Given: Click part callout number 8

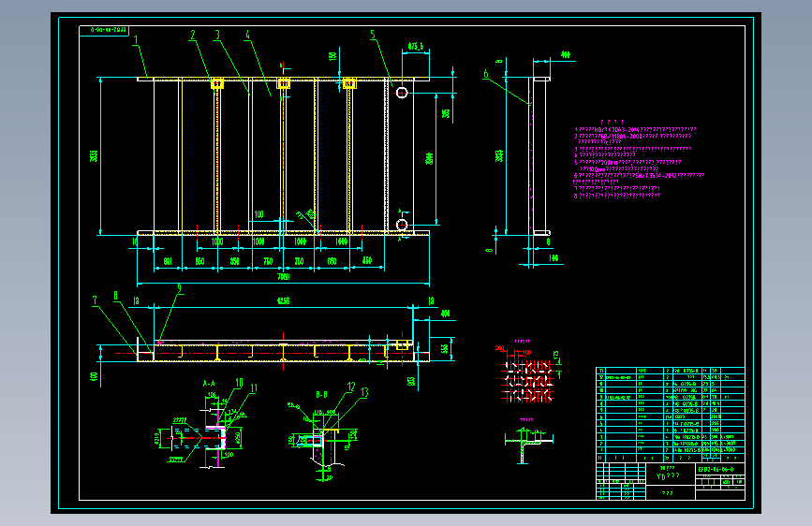Looking at the screenshot, I should point(115,296).
